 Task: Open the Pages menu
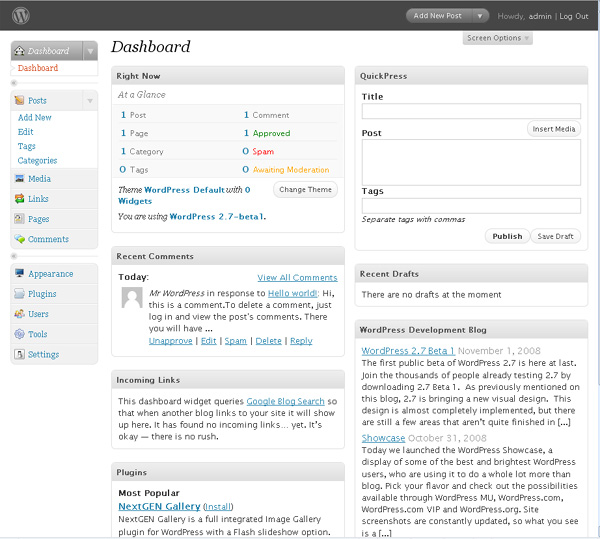[39, 219]
